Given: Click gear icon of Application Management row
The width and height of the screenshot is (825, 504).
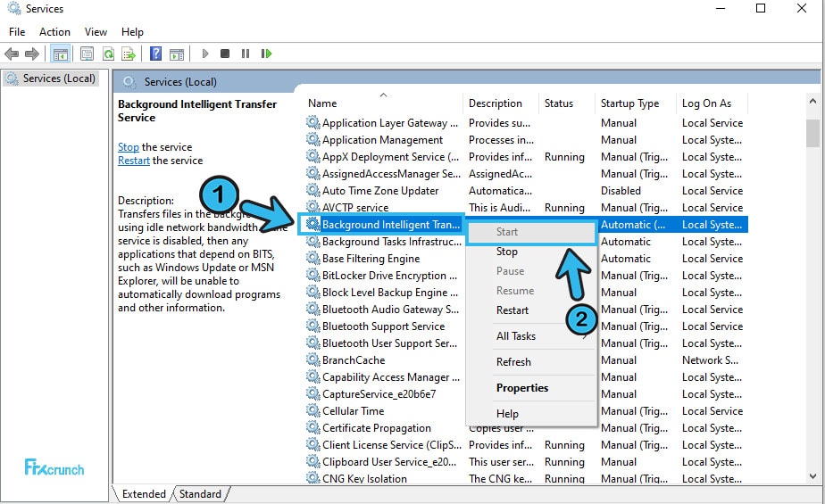Looking at the screenshot, I should 313,140.
